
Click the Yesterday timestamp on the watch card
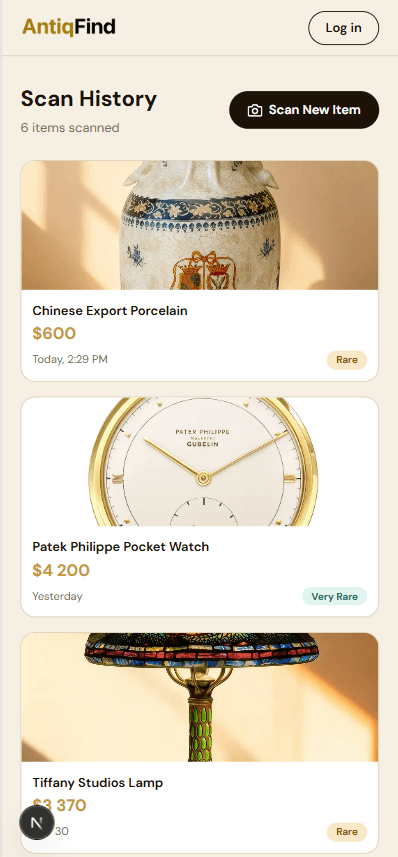pos(57,596)
